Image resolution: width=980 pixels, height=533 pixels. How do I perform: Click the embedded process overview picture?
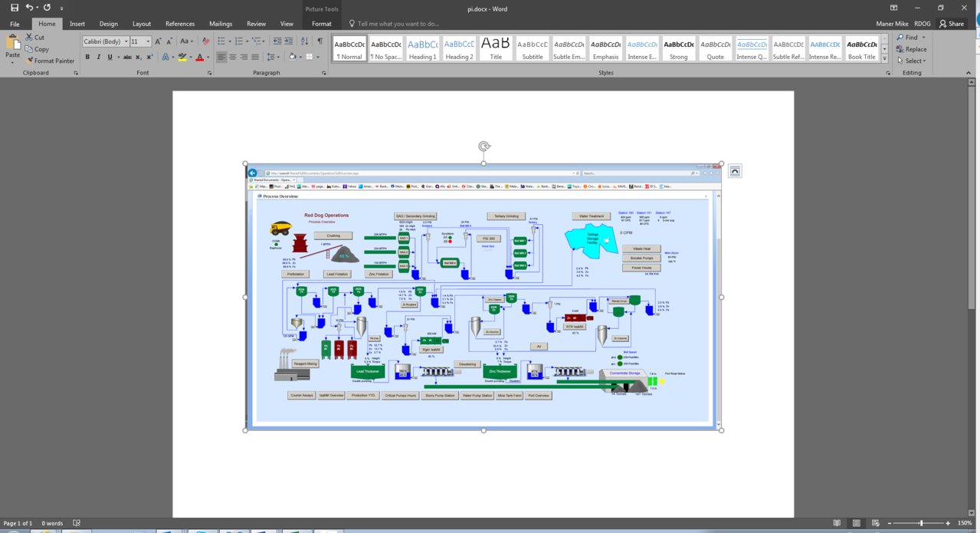click(x=483, y=296)
